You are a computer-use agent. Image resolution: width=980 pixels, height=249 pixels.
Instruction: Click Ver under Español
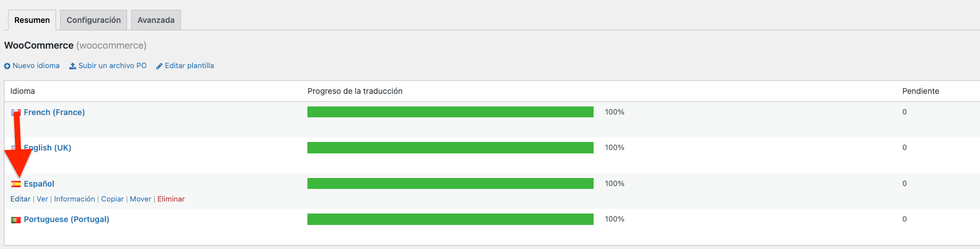tap(42, 199)
